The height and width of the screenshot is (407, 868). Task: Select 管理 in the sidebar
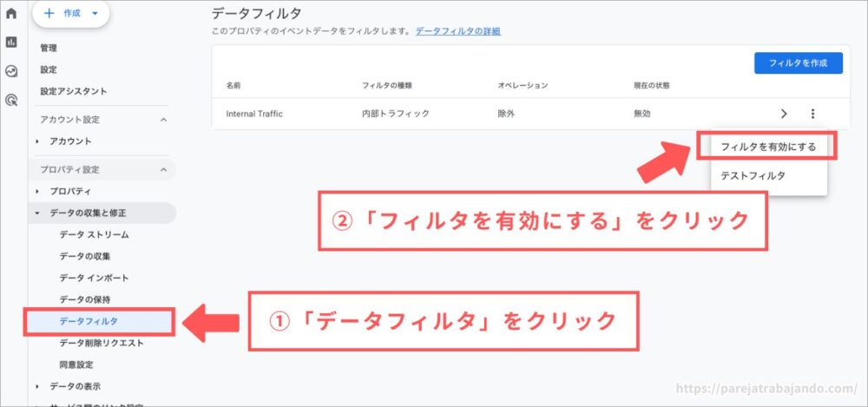(x=48, y=49)
